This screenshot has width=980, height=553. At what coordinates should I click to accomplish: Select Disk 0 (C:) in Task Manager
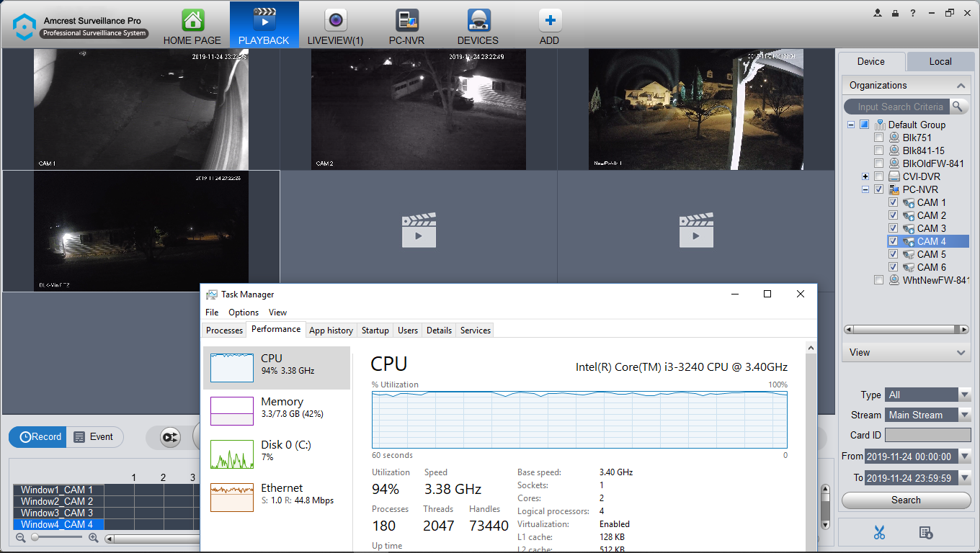(x=277, y=454)
